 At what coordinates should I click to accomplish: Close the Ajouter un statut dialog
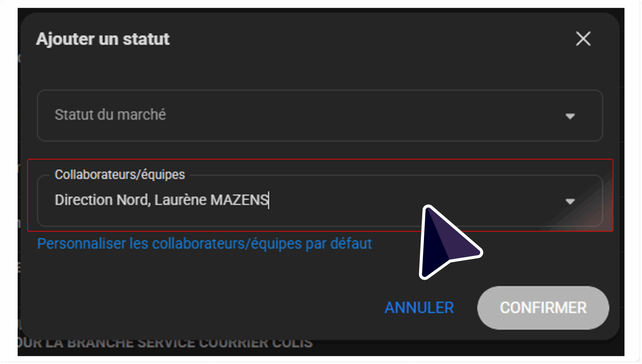tap(583, 39)
